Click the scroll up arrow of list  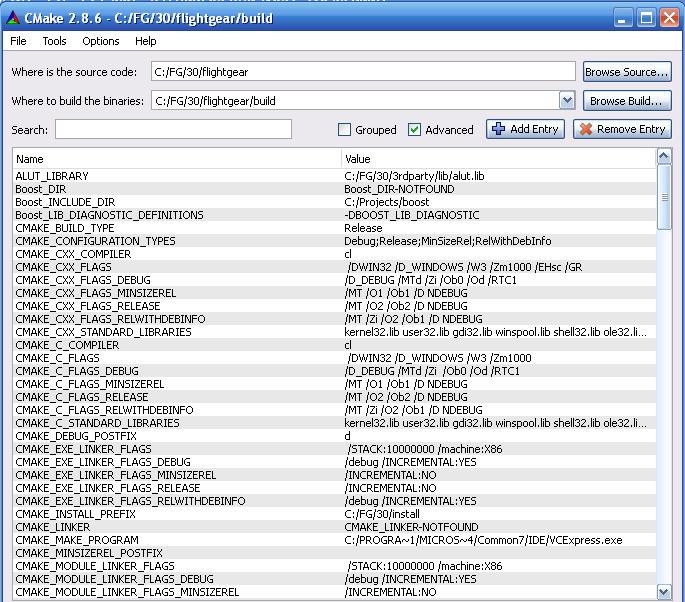pos(665,157)
